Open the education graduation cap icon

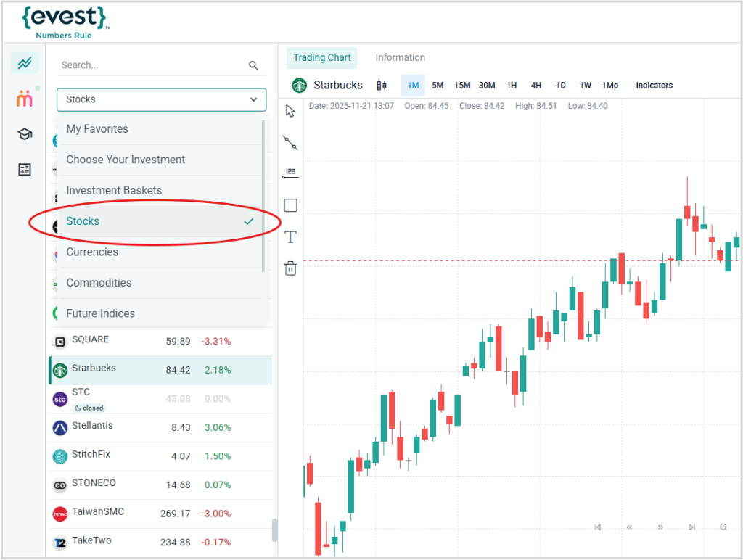coord(25,134)
